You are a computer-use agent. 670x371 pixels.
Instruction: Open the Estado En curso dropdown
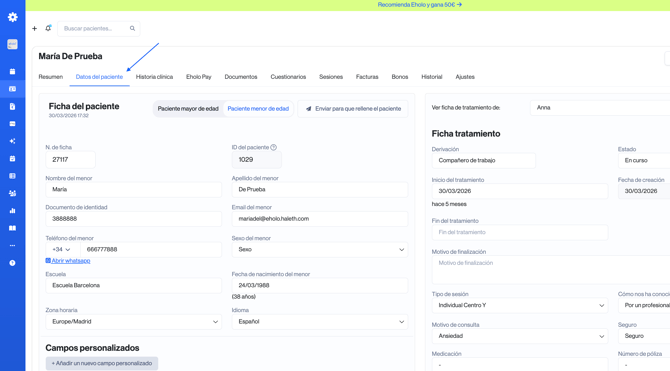tap(644, 161)
